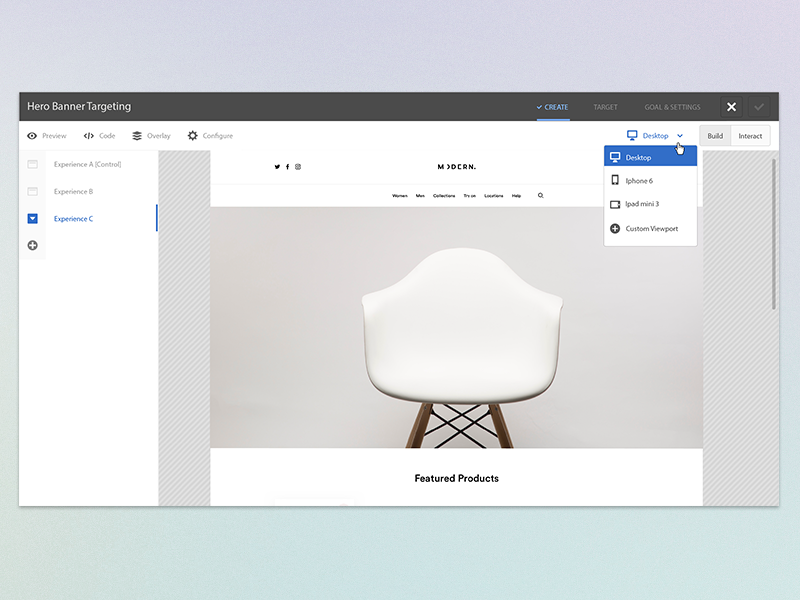Screen dimensions: 800x600
Task: Open Configure with the gear icon
Action: pyautogui.click(x=194, y=135)
